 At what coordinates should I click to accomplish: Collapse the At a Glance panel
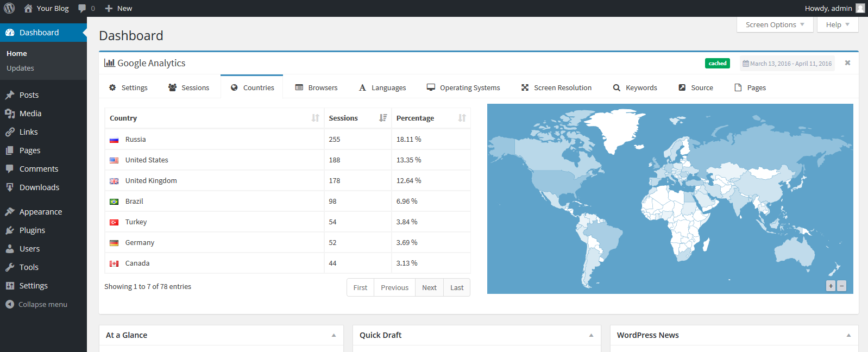334,335
